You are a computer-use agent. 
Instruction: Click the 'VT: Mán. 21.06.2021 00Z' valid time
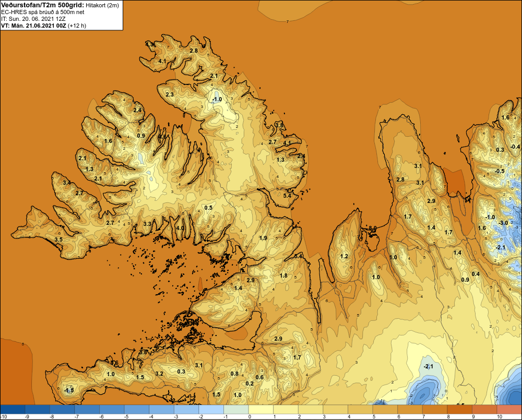point(33,26)
